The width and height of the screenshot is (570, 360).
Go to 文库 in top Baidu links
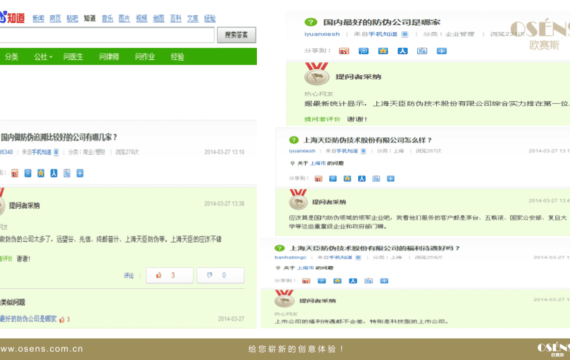[193, 19]
